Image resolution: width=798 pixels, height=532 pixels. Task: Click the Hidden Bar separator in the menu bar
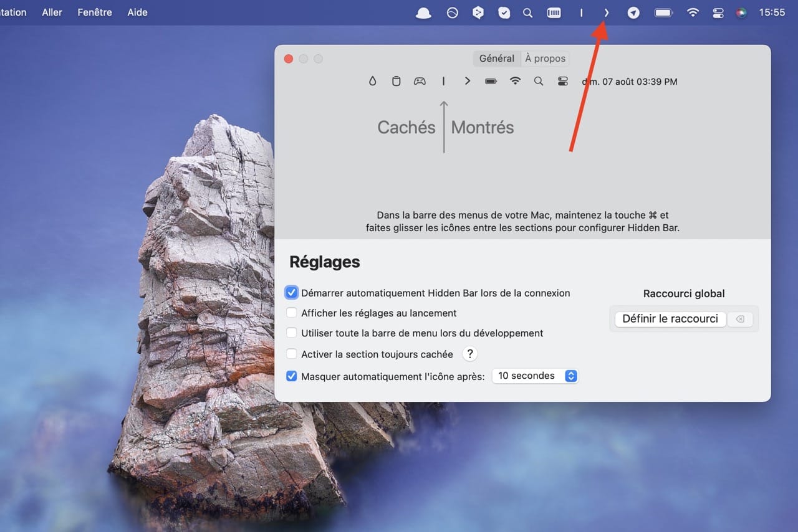coord(581,12)
